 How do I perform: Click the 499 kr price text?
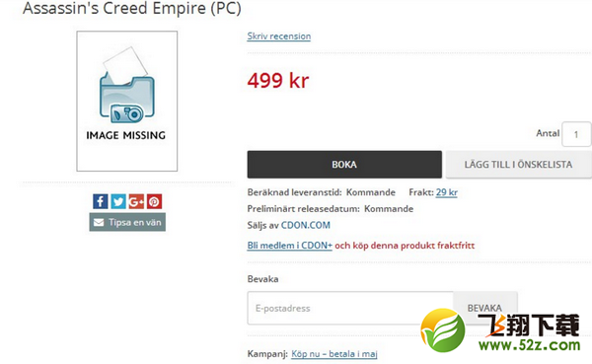[x=278, y=81]
